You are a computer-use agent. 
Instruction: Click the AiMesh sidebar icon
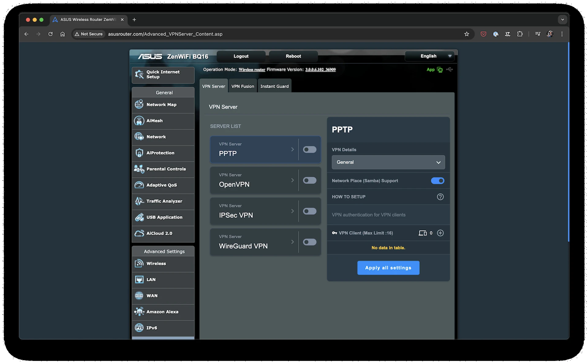click(x=139, y=121)
